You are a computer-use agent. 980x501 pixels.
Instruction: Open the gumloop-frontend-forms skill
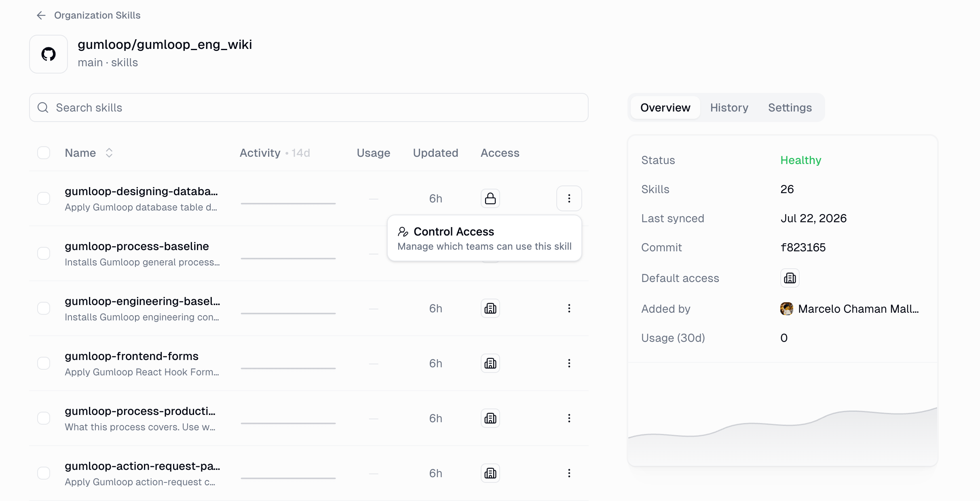click(x=131, y=356)
